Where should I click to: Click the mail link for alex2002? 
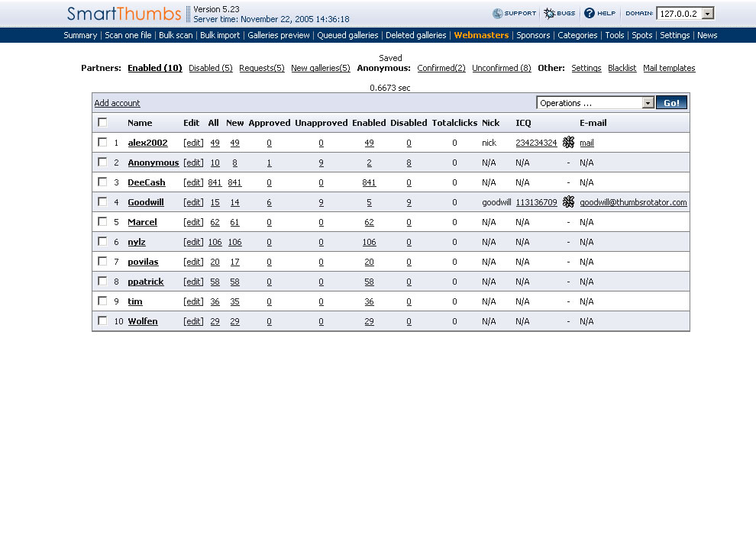(586, 143)
